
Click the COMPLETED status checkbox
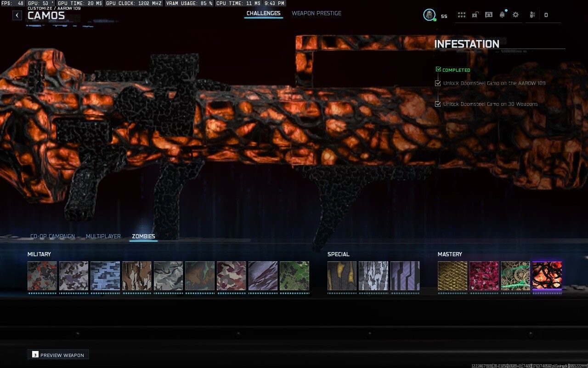point(438,69)
